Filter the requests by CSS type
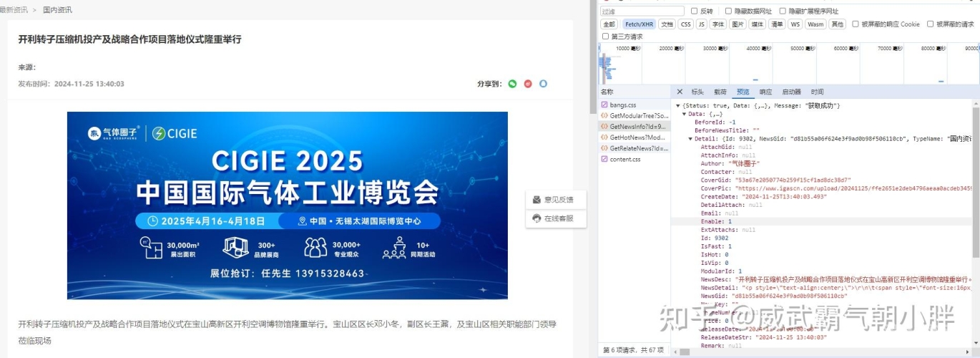Viewport: 980px width, 358px height. pos(686,24)
